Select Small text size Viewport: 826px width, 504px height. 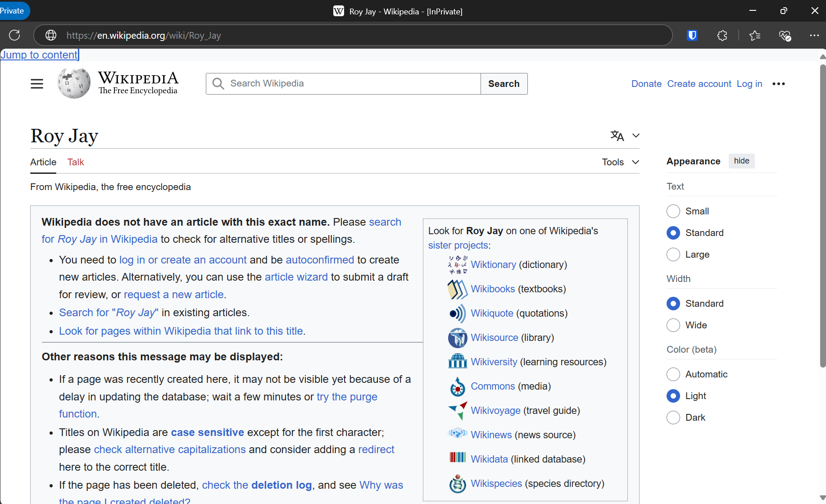coord(673,211)
